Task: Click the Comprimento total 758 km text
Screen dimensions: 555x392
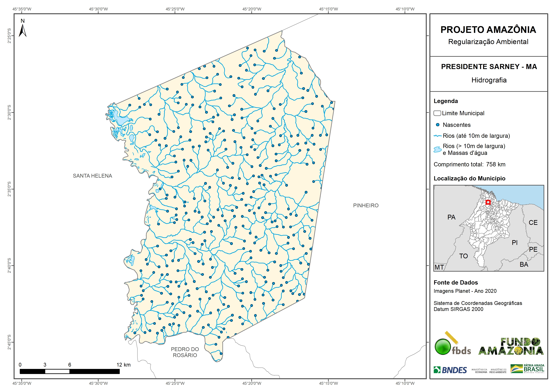Action: coord(469,164)
